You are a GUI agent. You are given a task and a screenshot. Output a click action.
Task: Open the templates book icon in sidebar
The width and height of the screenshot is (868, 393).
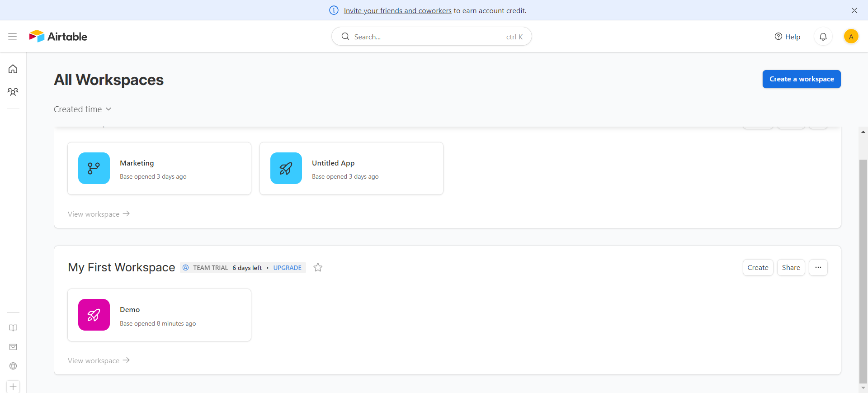pyautogui.click(x=13, y=328)
